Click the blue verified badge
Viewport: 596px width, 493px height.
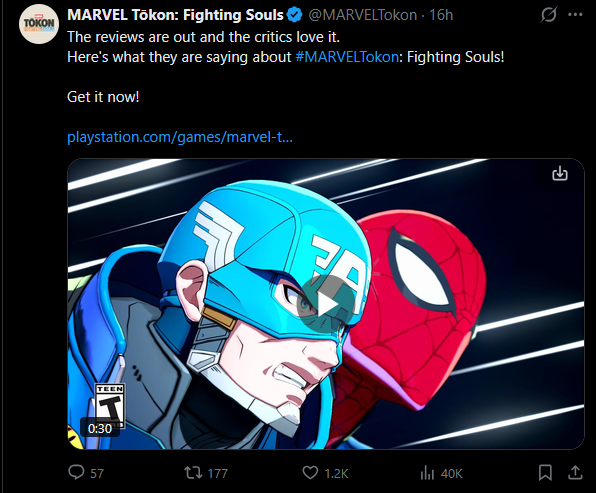(x=295, y=15)
